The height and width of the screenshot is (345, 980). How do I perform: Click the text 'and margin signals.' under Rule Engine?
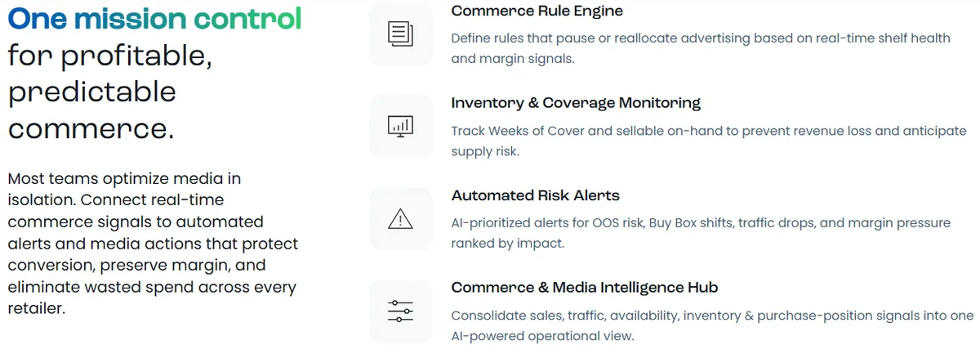click(x=513, y=59)
